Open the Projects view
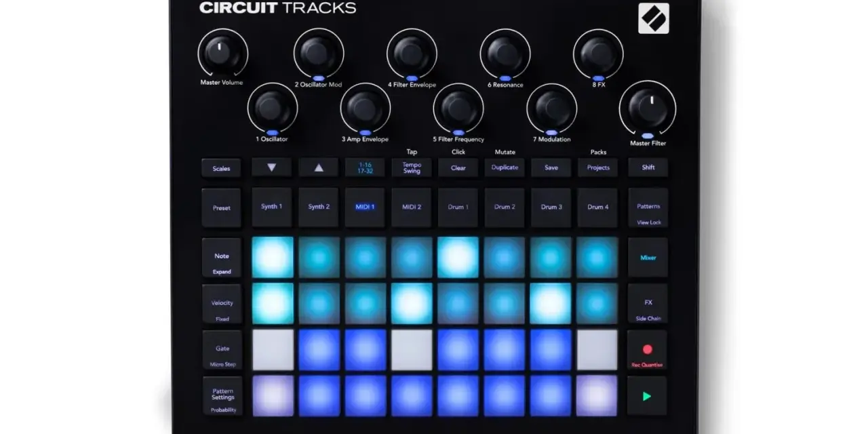 pyautogui.click(x=598, y=167)
